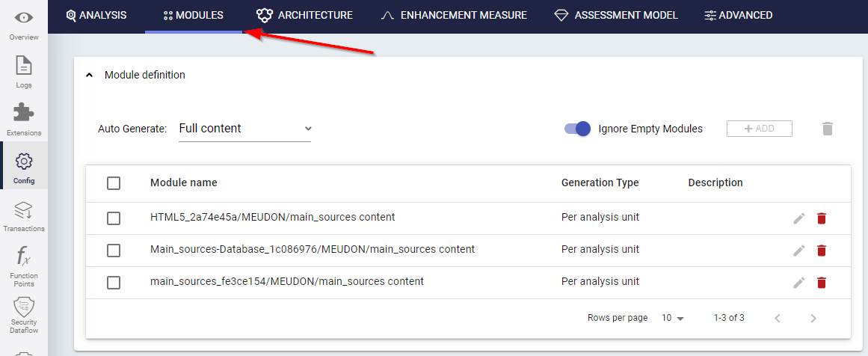The height and width of the screenshot is (356, 868).
Task: Toggle the Ignore Empty Modules switch
Action: click(x=577, y=129)
